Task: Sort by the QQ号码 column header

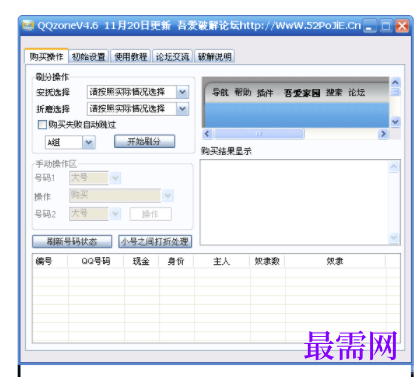Action: 96,261
